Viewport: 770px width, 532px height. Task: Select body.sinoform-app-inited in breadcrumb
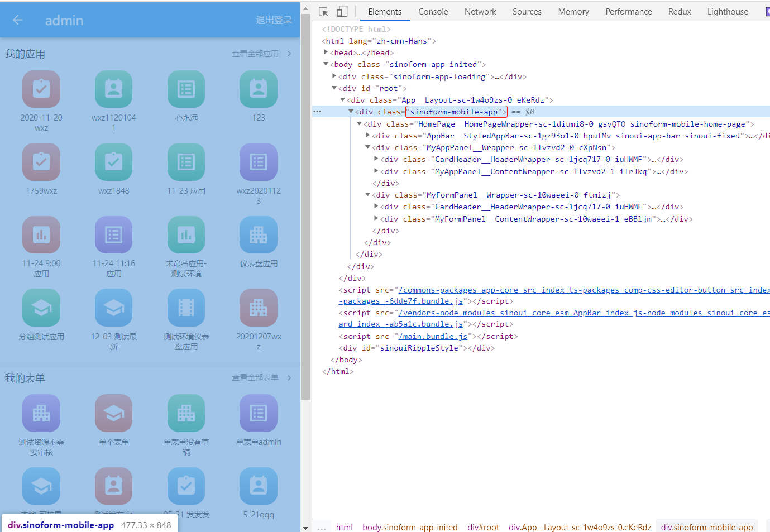coord(410,527)
